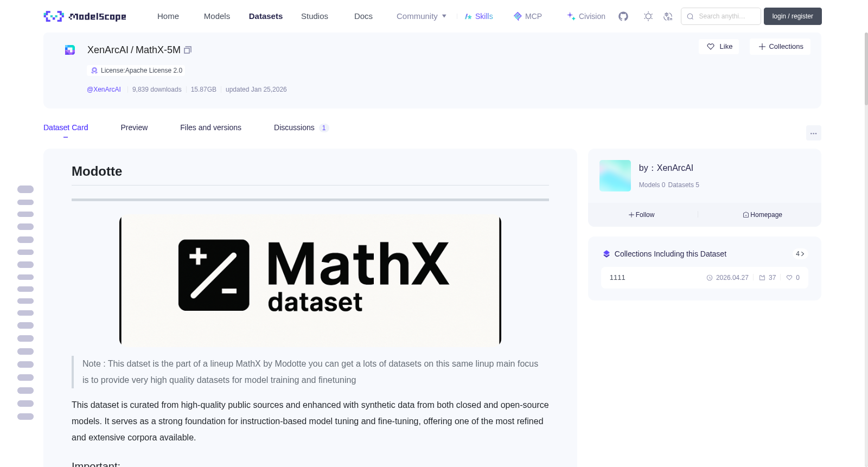Image resolution: width=868 pixels, height=467 pixels.
Task: Click the Civision star icon
Action: tap(571, 16)
